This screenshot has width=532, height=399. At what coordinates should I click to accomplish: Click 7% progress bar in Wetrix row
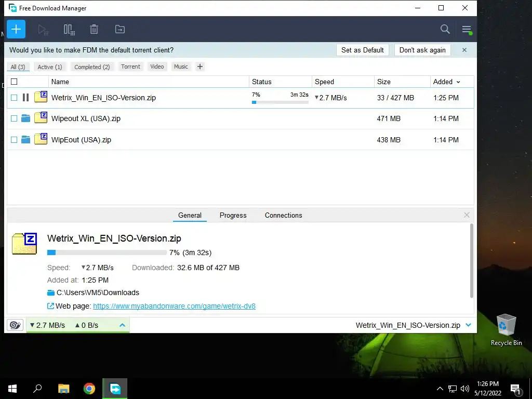pyautogui.click(x=280, y=102)
